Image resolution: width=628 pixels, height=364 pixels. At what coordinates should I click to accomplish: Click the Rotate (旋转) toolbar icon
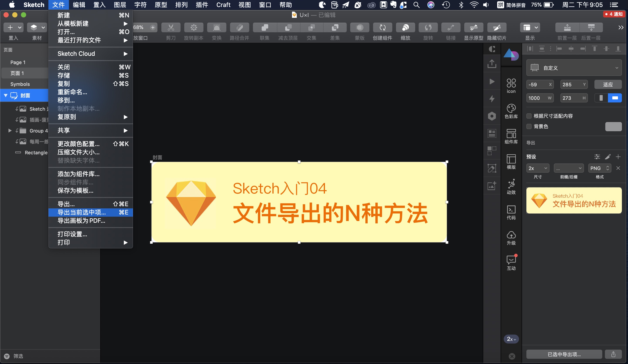[428, 28]
